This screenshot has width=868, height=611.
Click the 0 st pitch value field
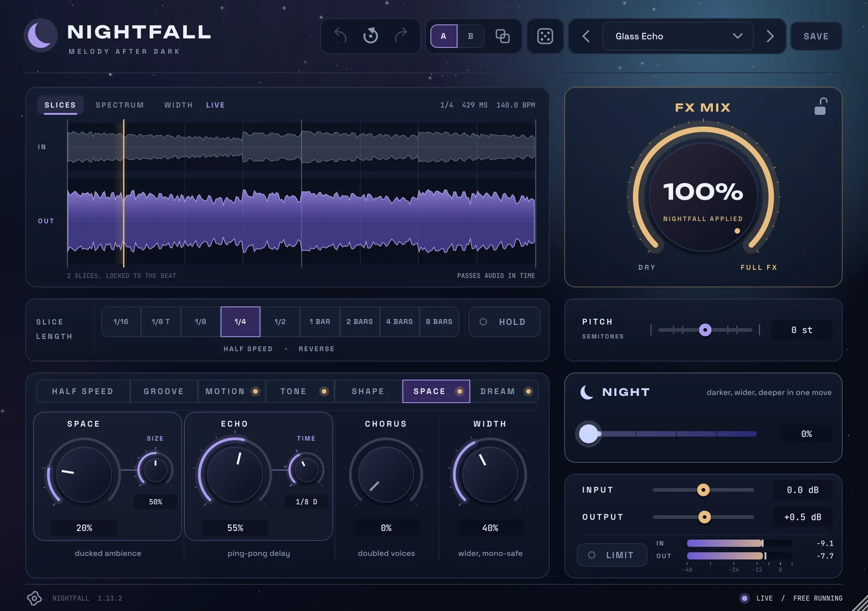(x=801, y=330)
